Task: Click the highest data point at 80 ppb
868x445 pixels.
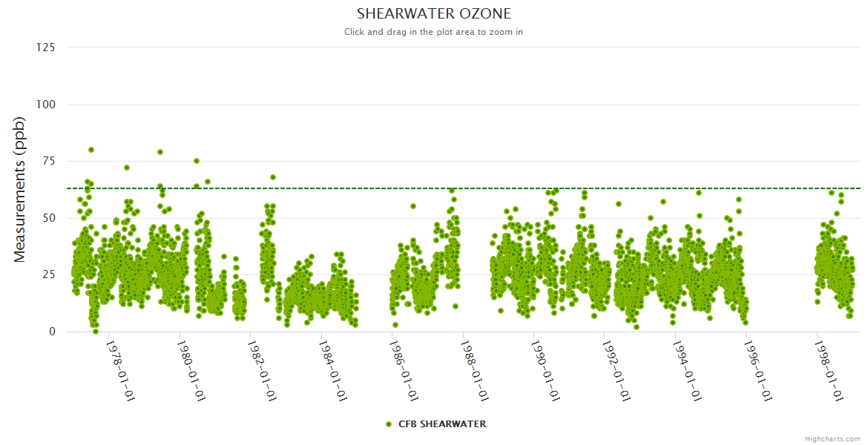Action: click(x=91, y=150)
